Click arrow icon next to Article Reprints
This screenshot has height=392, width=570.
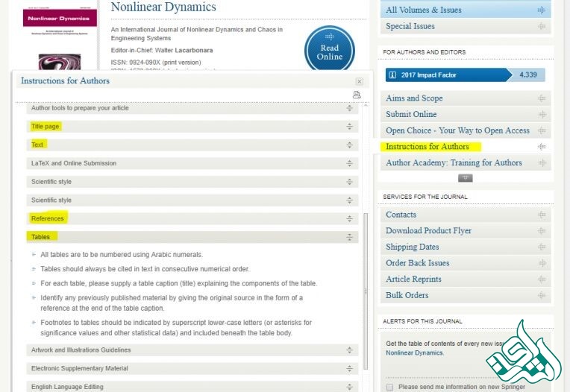[x=542, y=279]
